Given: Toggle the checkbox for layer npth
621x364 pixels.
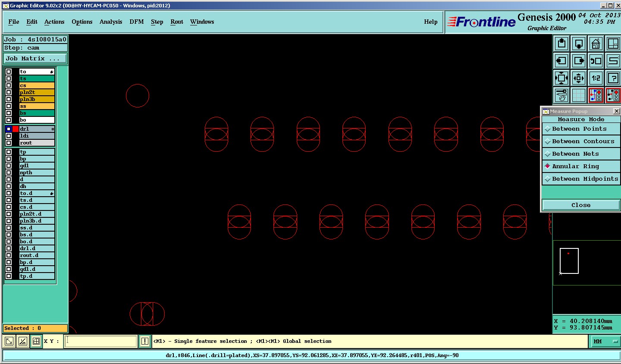Looking at the screenshot, I should 9,173.
